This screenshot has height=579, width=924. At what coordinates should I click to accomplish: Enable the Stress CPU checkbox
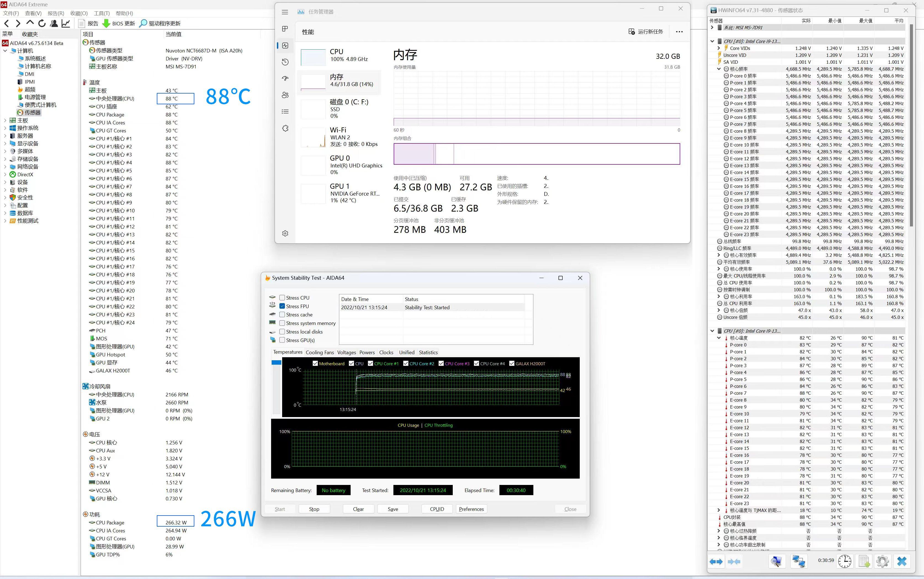click(x=282, y=298)
